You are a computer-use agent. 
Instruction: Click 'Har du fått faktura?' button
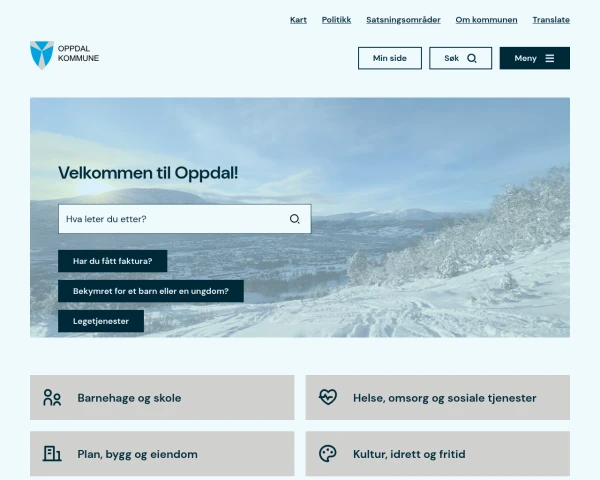[112, 261]
